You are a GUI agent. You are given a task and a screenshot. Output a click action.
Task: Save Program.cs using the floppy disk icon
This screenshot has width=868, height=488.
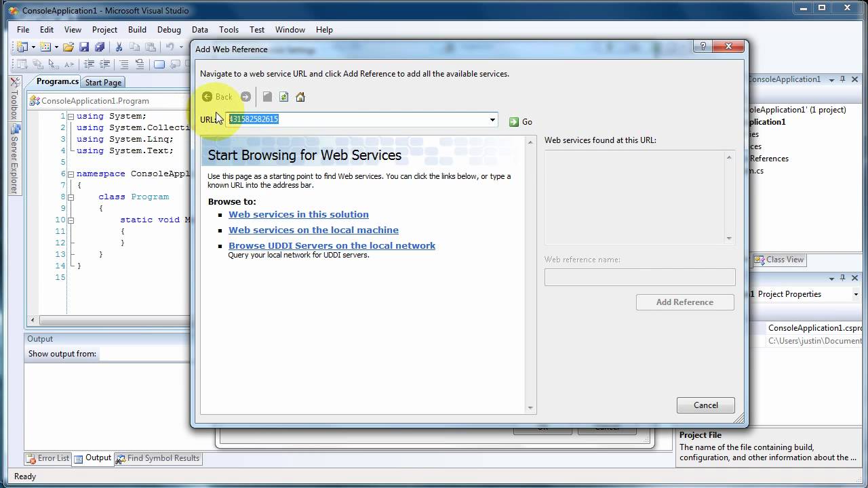84,47
